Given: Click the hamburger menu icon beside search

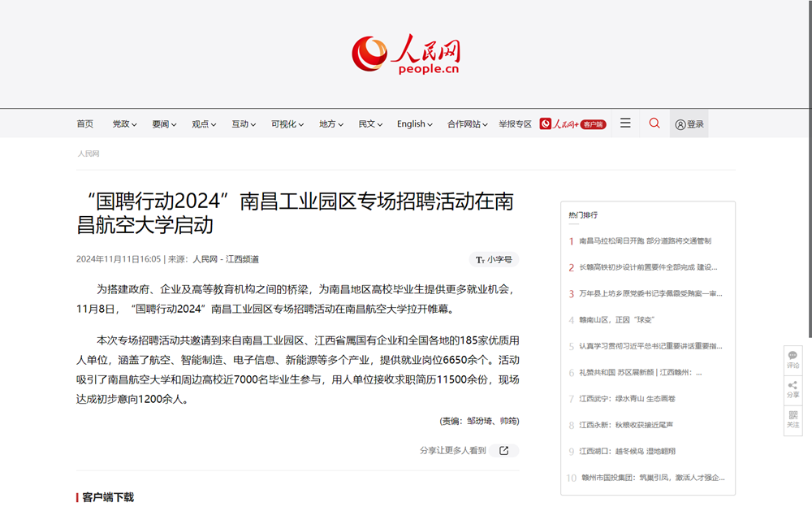Looking at the screenshot, I should pyautogui.click(x=624, y=123).
